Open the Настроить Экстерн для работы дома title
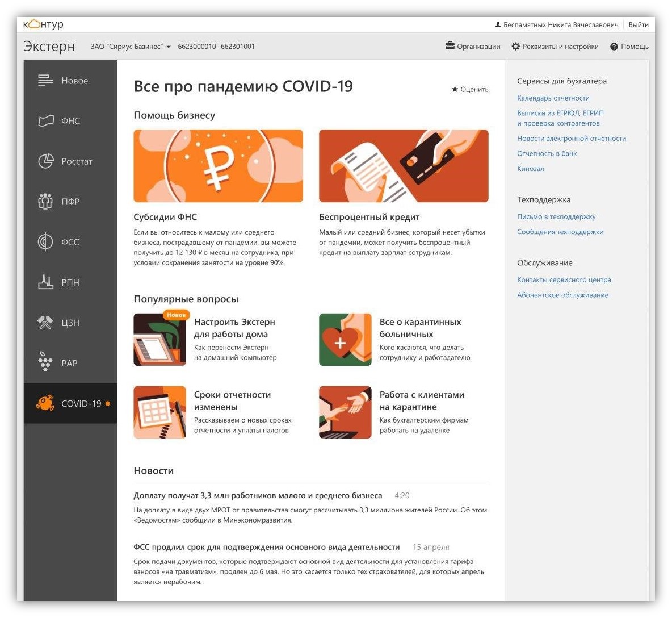Screen dimensions: 672x618 234,328
